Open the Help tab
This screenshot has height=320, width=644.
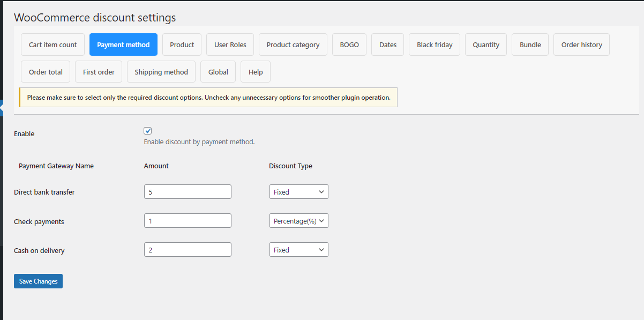[255, 71]
